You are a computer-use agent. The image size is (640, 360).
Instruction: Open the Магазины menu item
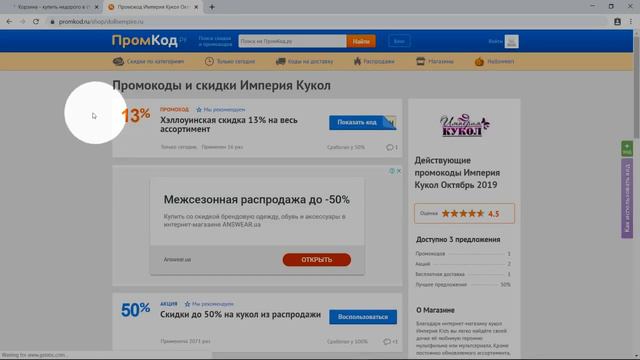point(440,62)
